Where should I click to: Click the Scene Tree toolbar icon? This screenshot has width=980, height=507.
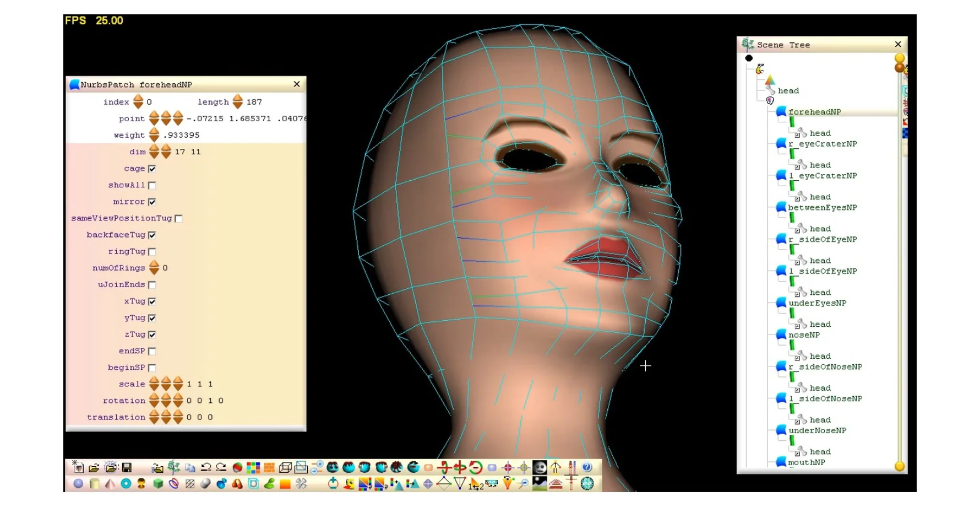pos(174,468)
